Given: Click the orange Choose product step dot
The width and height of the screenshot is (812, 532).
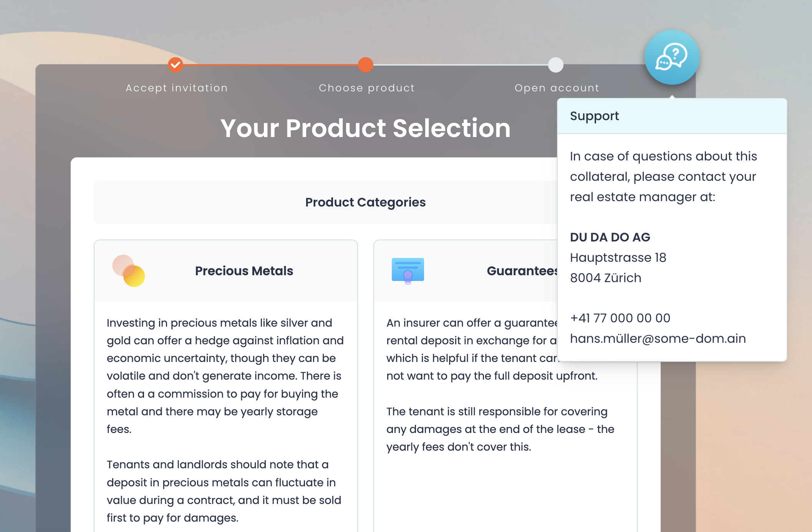Looking at the screenshot, I should coord(365,65).
